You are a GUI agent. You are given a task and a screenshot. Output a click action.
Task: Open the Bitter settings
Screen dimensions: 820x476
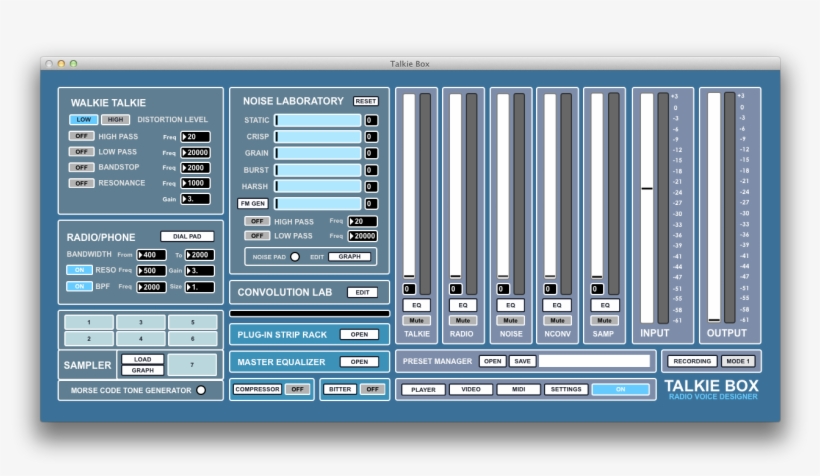click(340, 389)
